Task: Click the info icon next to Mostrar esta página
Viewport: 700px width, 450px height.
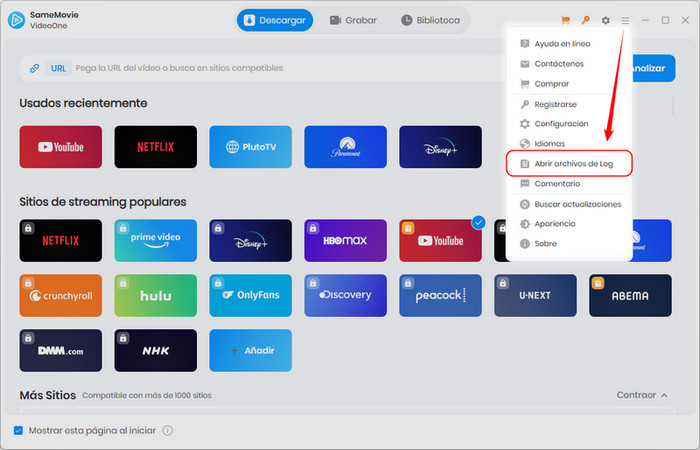Action: point(167,430)
